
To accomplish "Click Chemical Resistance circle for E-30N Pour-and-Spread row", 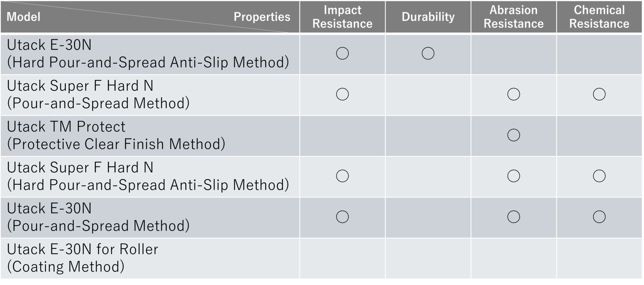I will pyautogui.click(x=599, y=217).
